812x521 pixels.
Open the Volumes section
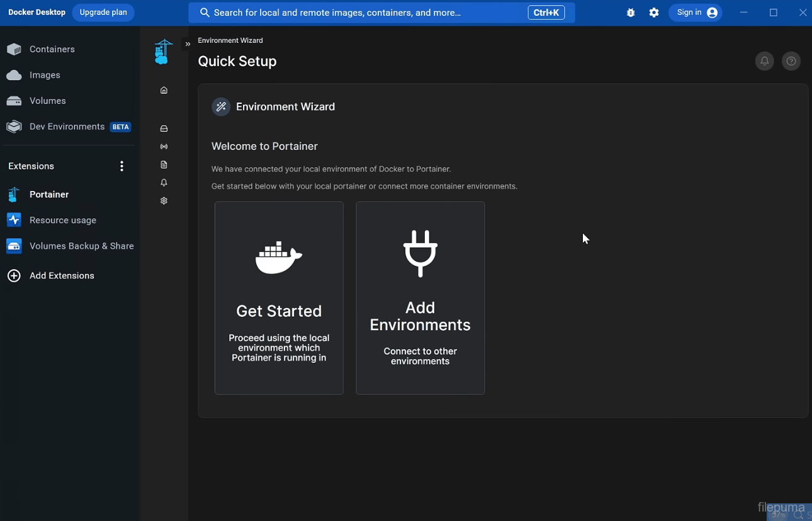pos(70,101)
